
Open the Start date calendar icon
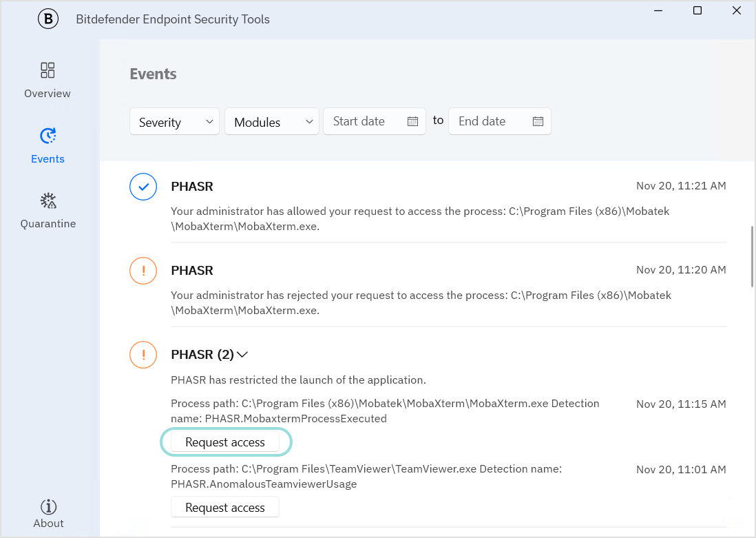coord(412,121)
